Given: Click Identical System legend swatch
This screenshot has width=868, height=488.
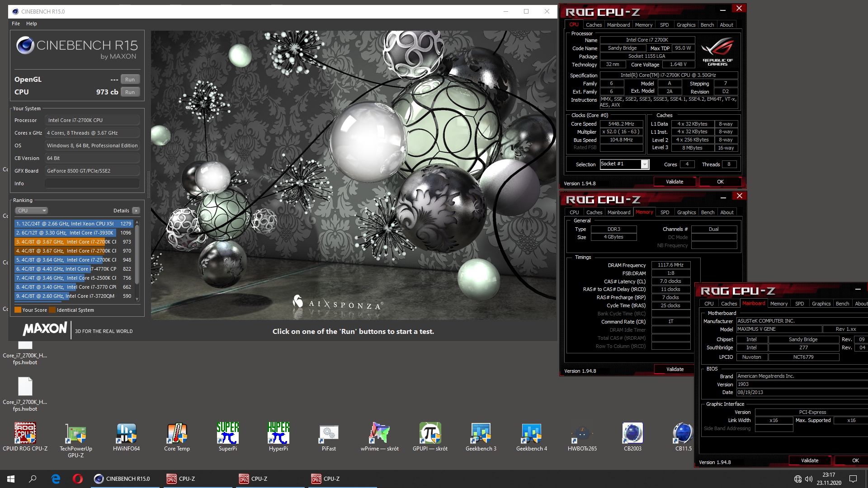Looking at the screenshot, I should (52, 310).
